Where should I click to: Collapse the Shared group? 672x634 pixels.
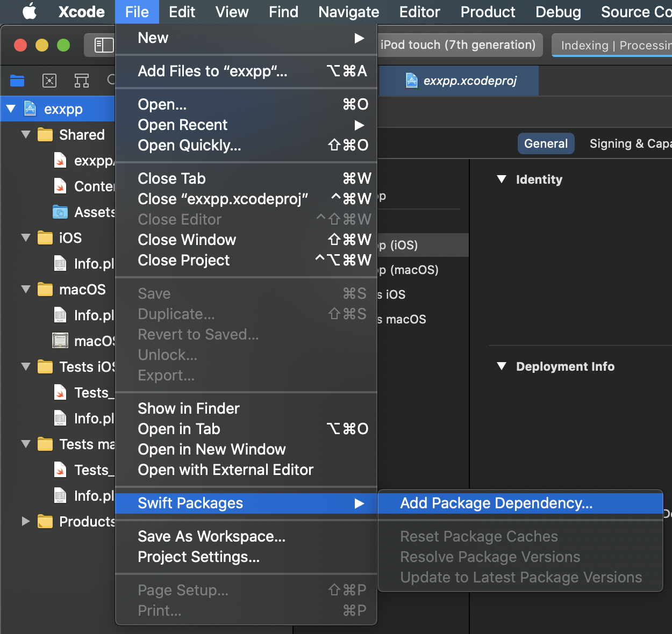click(26, 134)
